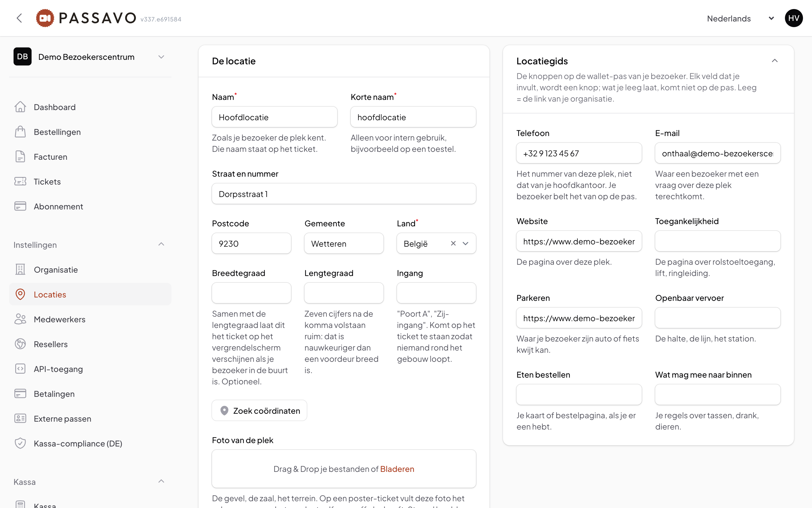Click the Postcode field

[252, 244]
